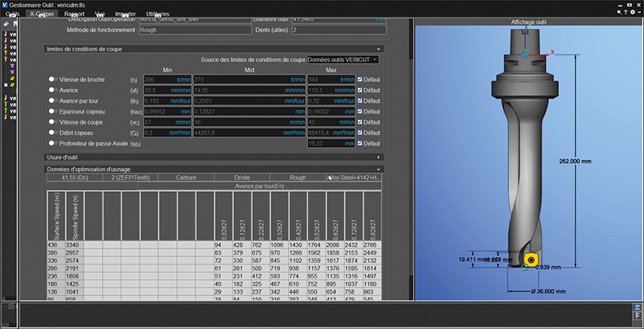Screen dimensions: 644x329
Task: Click the eraser icon in the left toolbar
Action: coord(6,24)
